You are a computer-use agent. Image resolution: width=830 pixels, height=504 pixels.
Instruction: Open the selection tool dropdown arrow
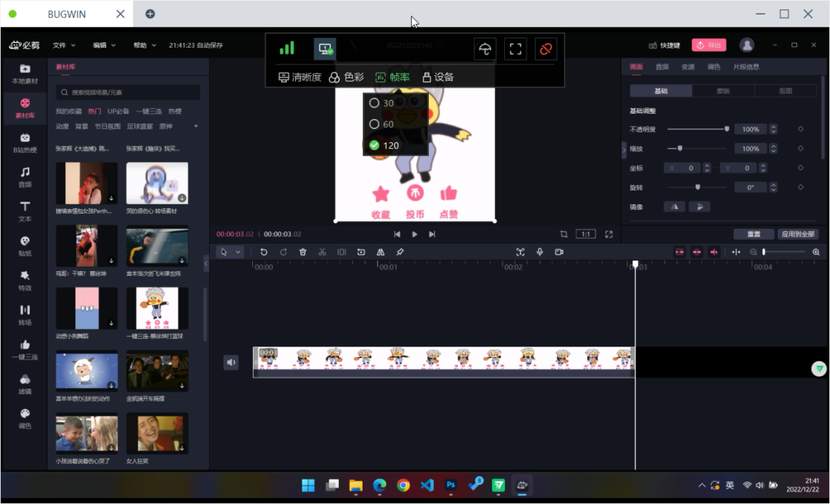click(238, 252)
